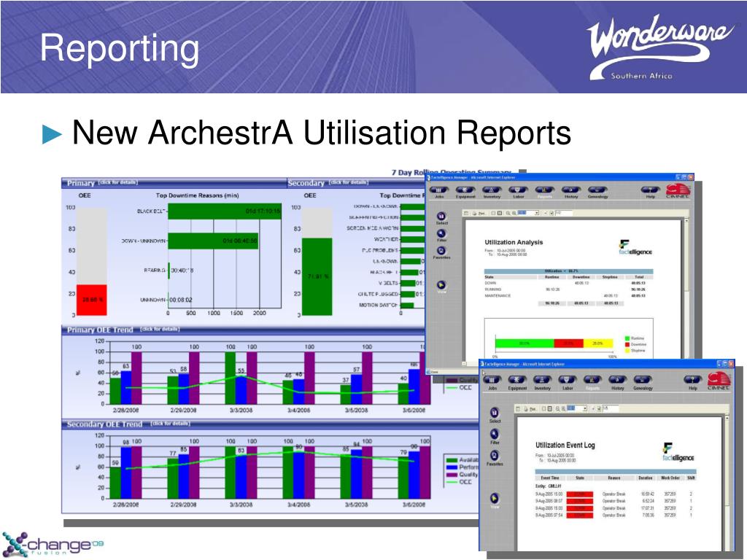Click Select icon in Utilization Analysis window
Viewport: 747px width, 560px height.
pyautogui.click(x=441, y=217)
